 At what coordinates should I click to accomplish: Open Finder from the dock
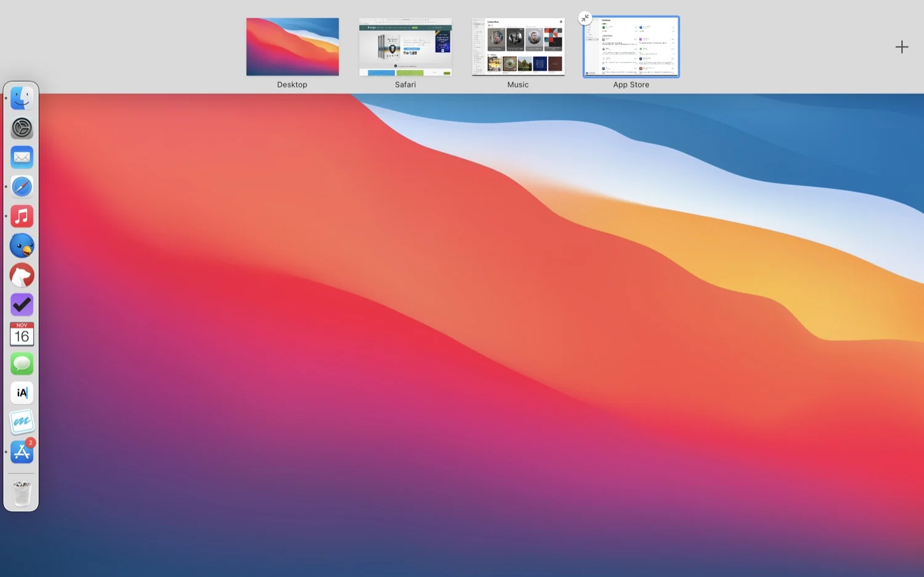coord(22,98)
